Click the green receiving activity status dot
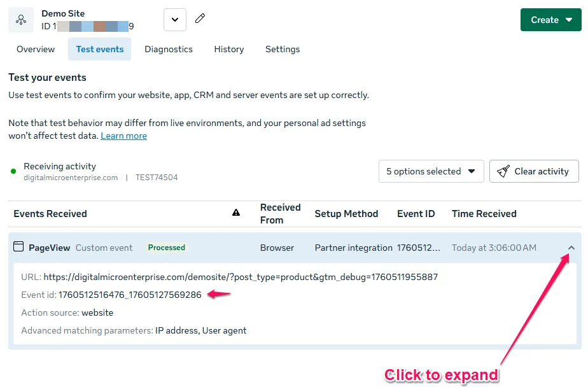The height and width of the screenshot is (387, 588). 13,171
